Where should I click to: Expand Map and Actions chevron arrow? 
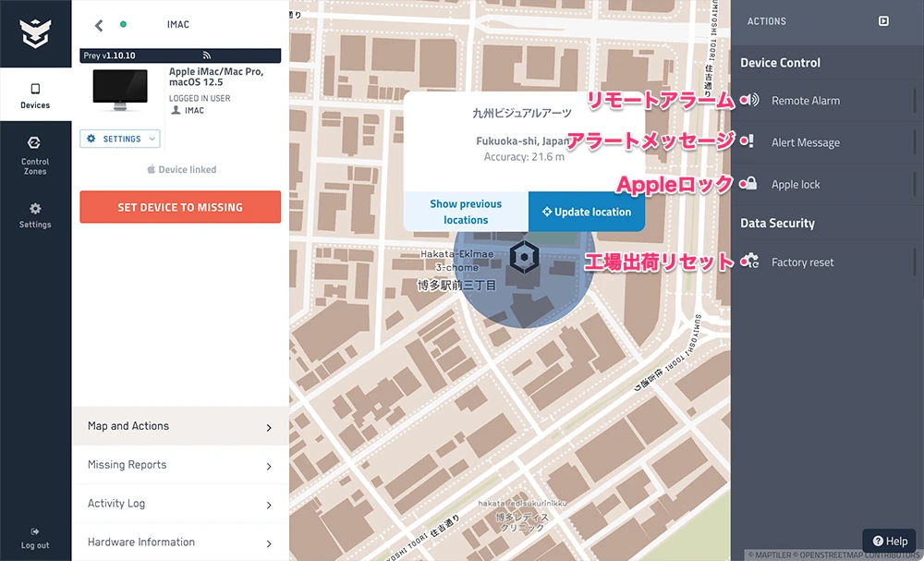269,428
